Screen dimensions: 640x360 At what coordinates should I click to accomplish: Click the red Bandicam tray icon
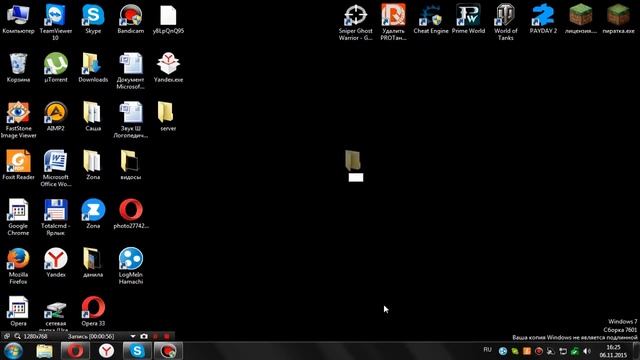(x=539, y=351)
